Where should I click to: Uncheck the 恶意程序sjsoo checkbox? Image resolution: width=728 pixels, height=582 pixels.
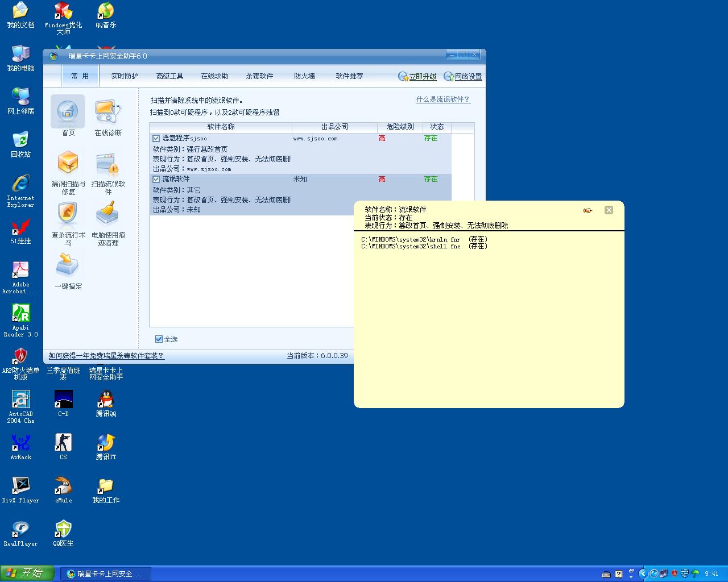pos(156,138)
